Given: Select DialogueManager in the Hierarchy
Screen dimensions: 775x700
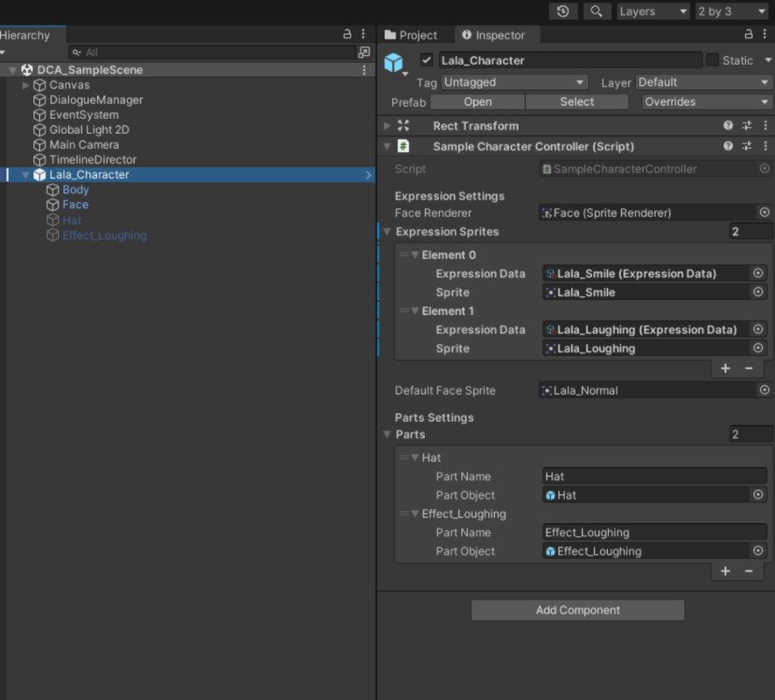Looking at the screenshot, I should tap(96, 100).
